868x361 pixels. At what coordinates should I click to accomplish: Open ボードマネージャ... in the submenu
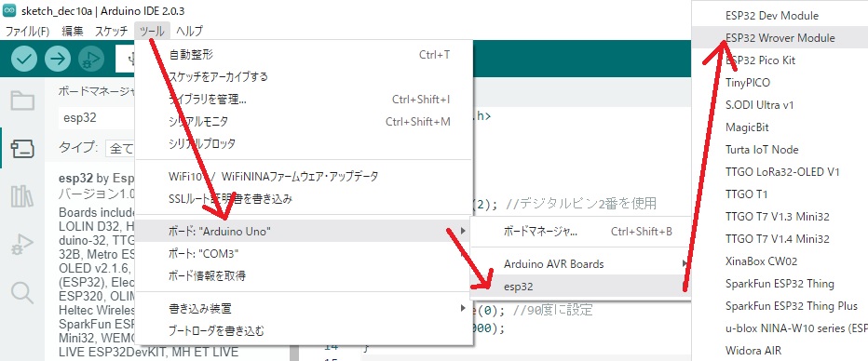pos(581,232)
